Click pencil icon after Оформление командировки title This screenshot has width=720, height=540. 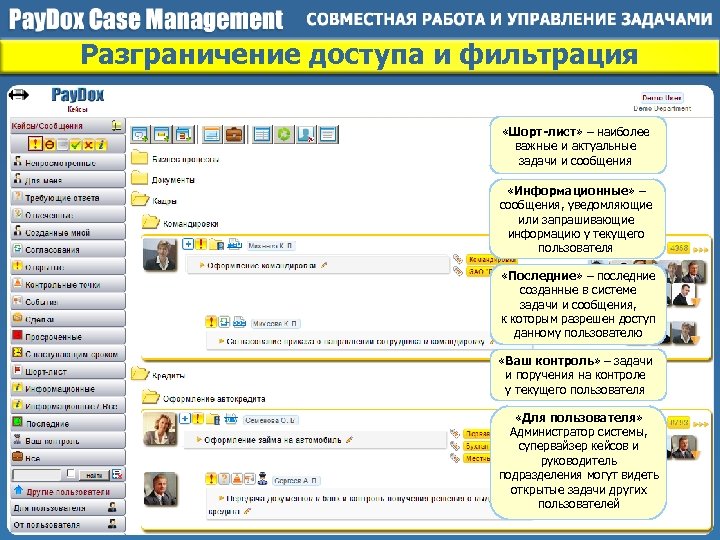coord(325,265)
